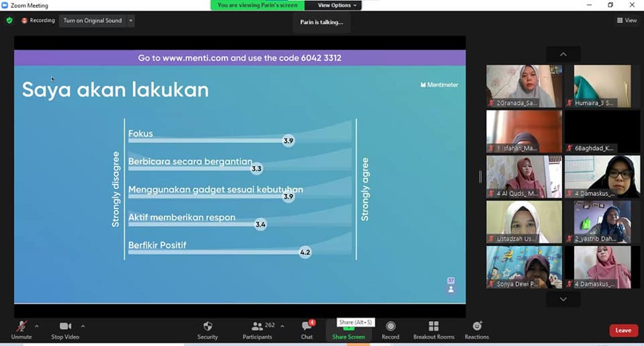Click the divider handle between screen and gallery
The image size is (644, 346).
point(480,176)
